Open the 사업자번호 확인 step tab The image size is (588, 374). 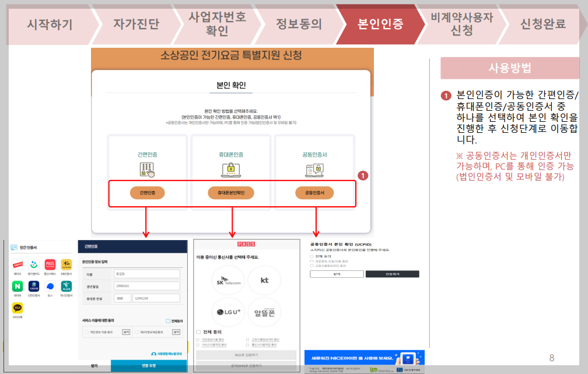(217, 23)
